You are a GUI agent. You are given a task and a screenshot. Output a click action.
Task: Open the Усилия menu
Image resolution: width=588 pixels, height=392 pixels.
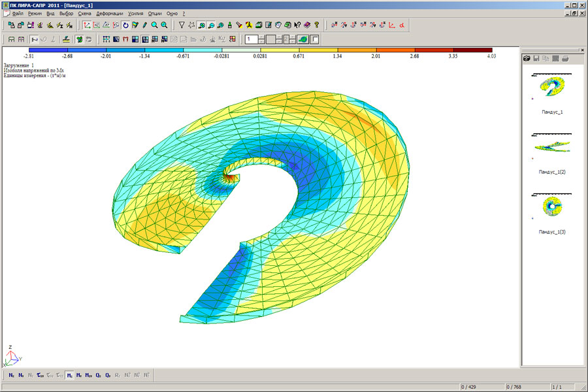137,13
